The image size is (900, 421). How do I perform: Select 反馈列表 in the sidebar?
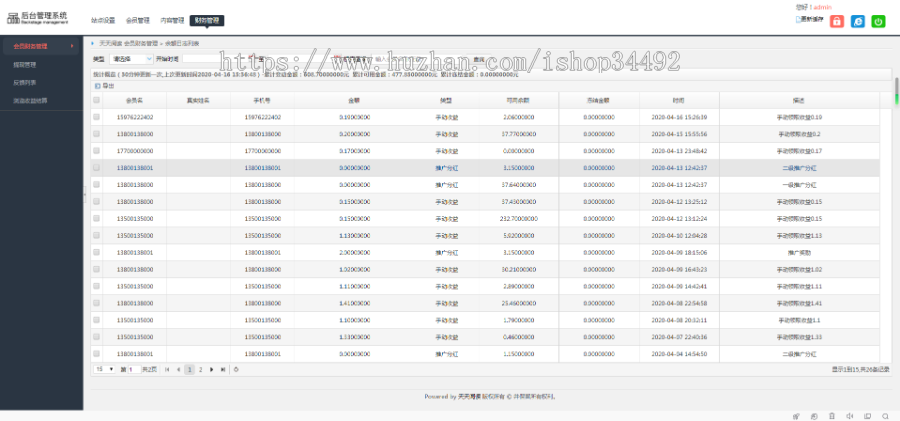25,83
